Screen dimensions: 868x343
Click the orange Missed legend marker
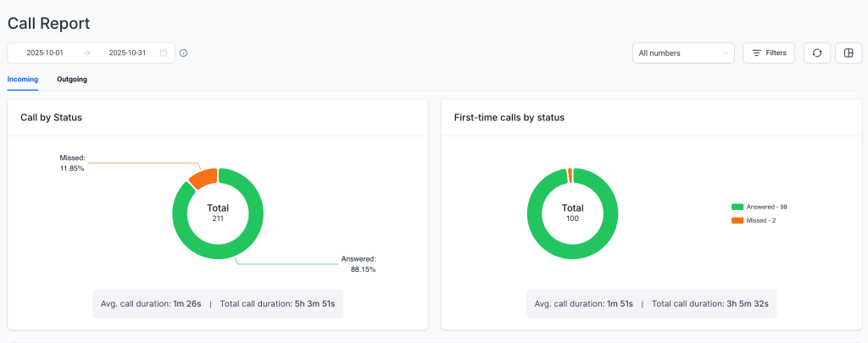(x=737, y=220)
